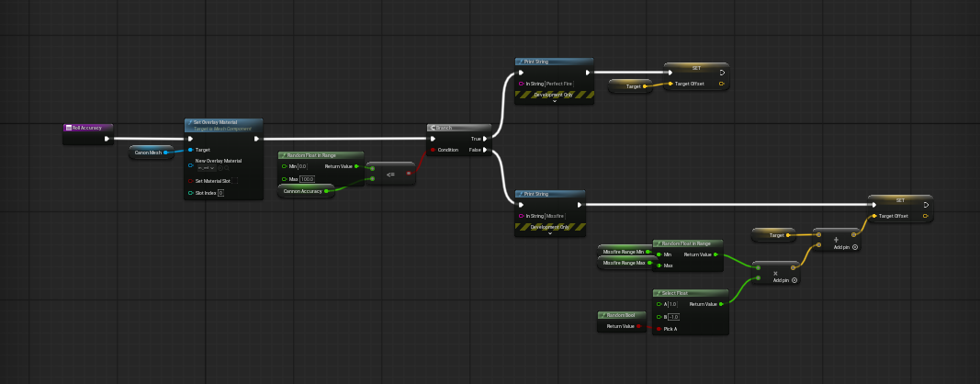Open the New Overlay Material asset dropdown
This screenshot has height=384, width=980.
point(207,168)
